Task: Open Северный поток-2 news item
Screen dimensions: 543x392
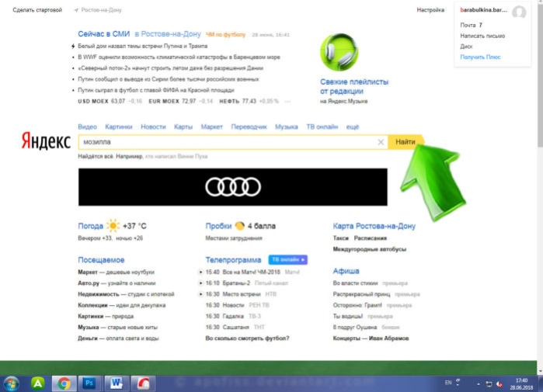Action: [x=170, y=68]
